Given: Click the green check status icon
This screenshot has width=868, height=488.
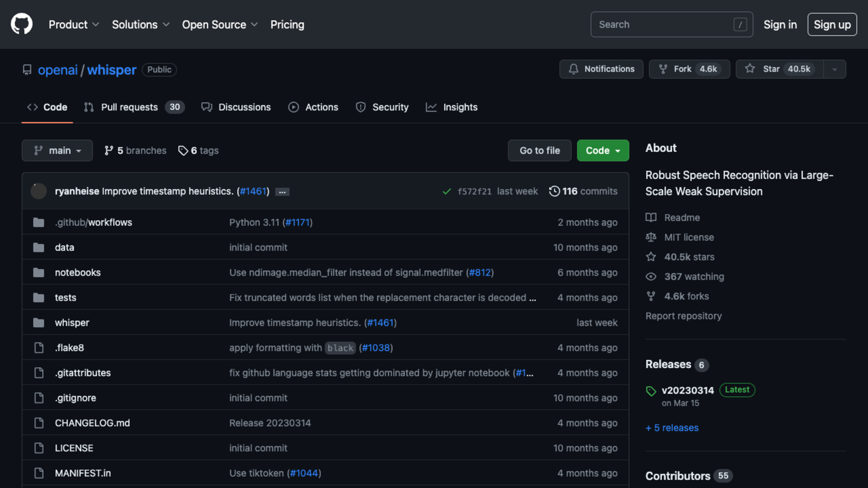Looking at the screenshot, I should tap(446, 191).
